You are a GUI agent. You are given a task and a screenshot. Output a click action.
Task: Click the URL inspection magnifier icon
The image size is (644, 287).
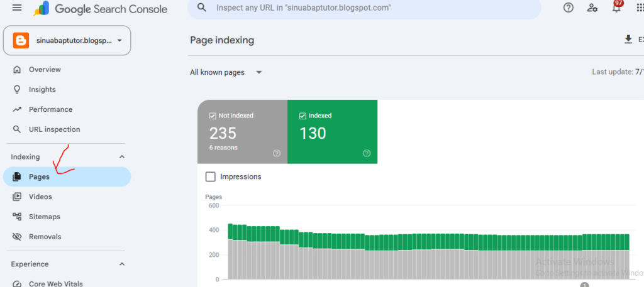17,129
